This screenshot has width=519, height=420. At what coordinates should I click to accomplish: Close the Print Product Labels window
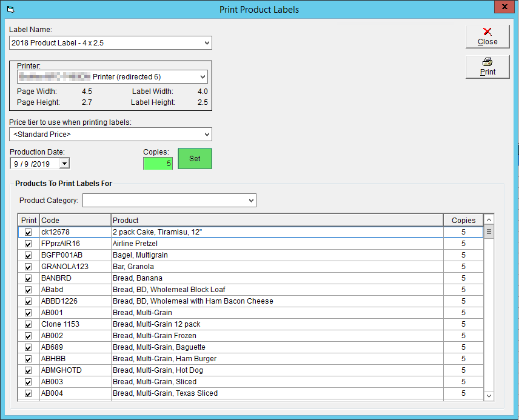pyautogui.click(x=504, y=7)
